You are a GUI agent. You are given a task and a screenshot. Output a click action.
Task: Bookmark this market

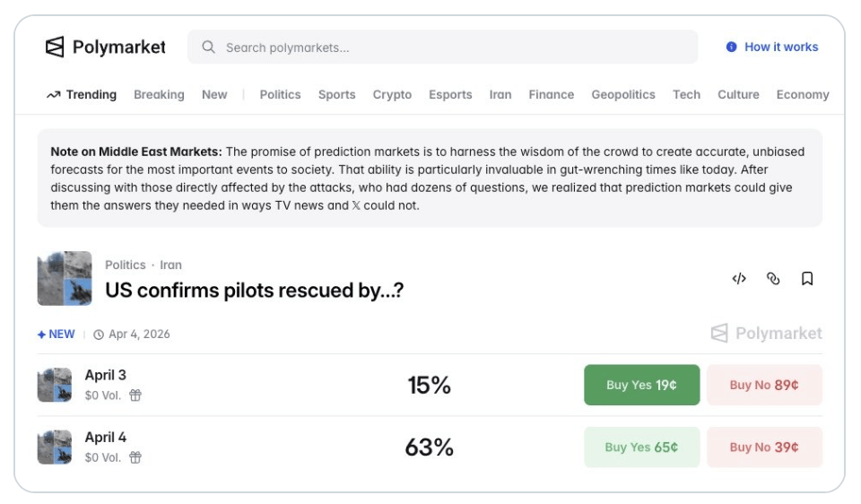tap(807, 279)
